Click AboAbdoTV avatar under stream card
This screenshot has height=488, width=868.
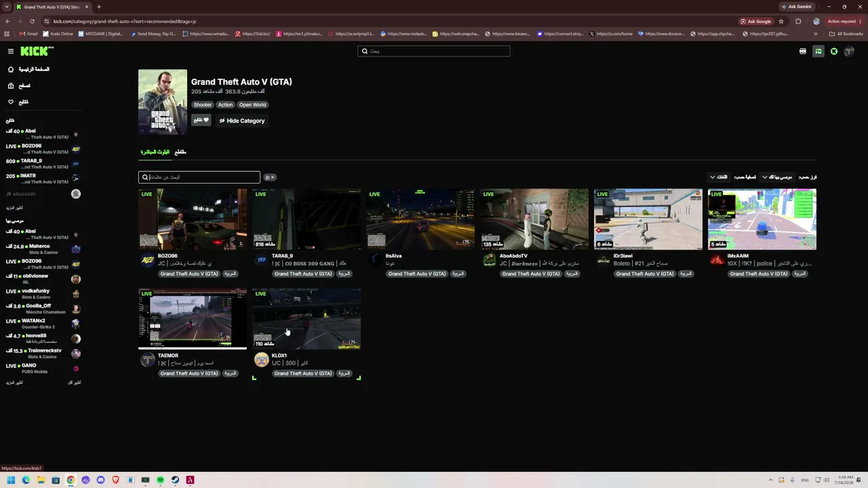pos(489,260)
